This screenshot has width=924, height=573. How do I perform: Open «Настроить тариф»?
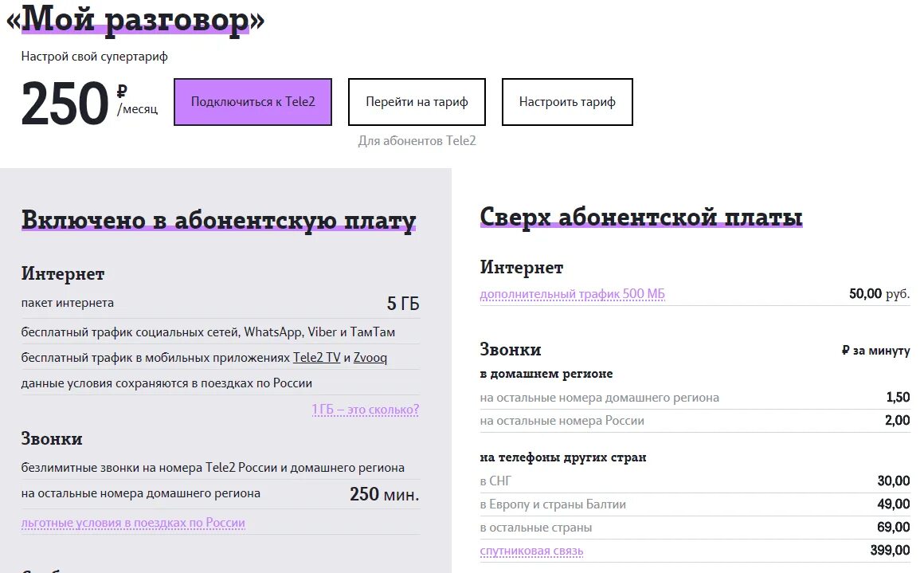tap(566, 101)
